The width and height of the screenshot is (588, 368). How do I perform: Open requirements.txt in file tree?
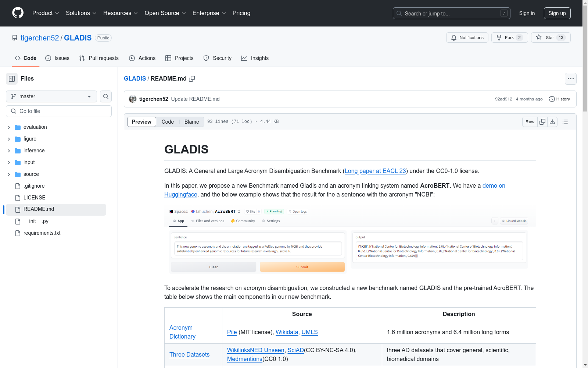pyautogui.click(x=42, y=233)
